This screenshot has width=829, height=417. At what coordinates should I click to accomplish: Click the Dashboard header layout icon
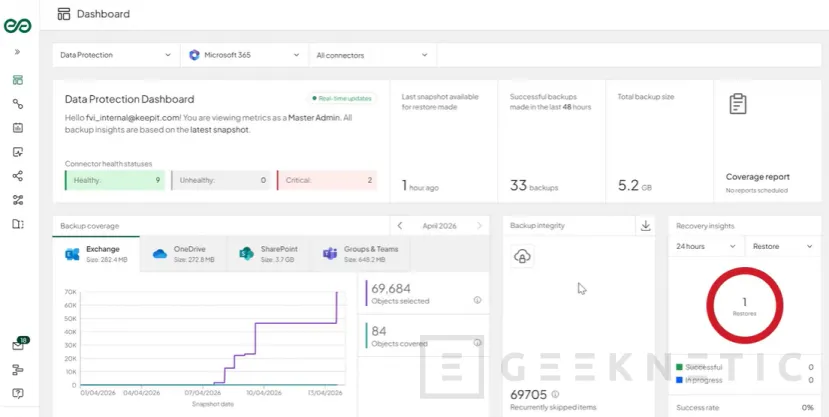coord(63,14)
